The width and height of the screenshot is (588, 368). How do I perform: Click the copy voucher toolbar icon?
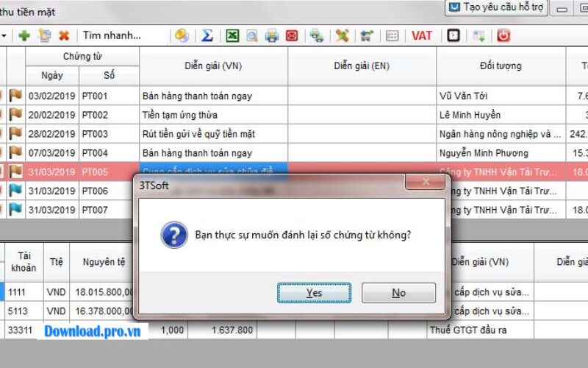(45, 35)
